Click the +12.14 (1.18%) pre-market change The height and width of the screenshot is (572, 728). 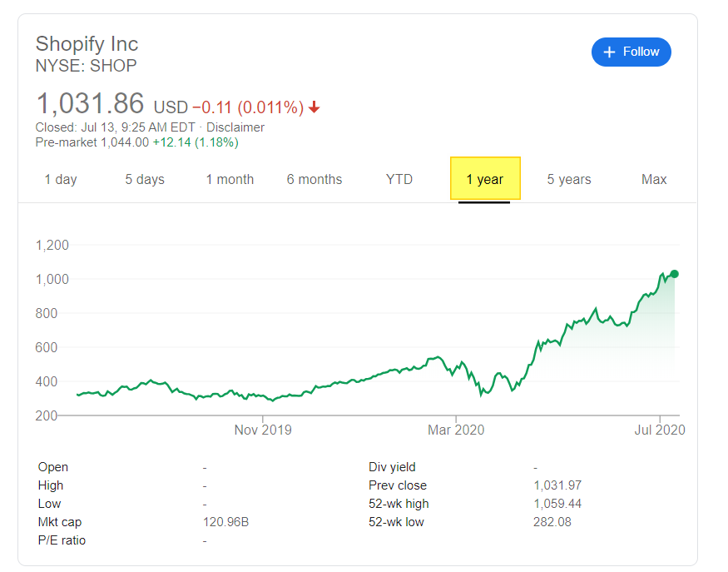(196, 142)
